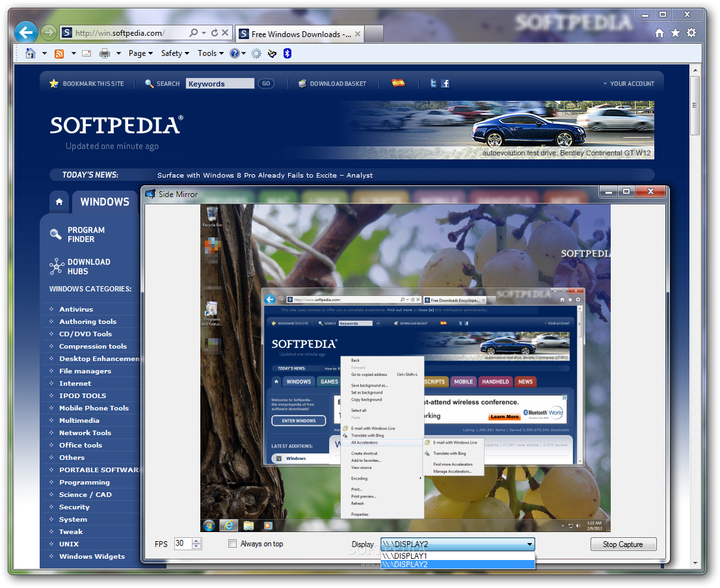Toggle the Always on top checkbox
720x588 pixels.
[232, 543]
